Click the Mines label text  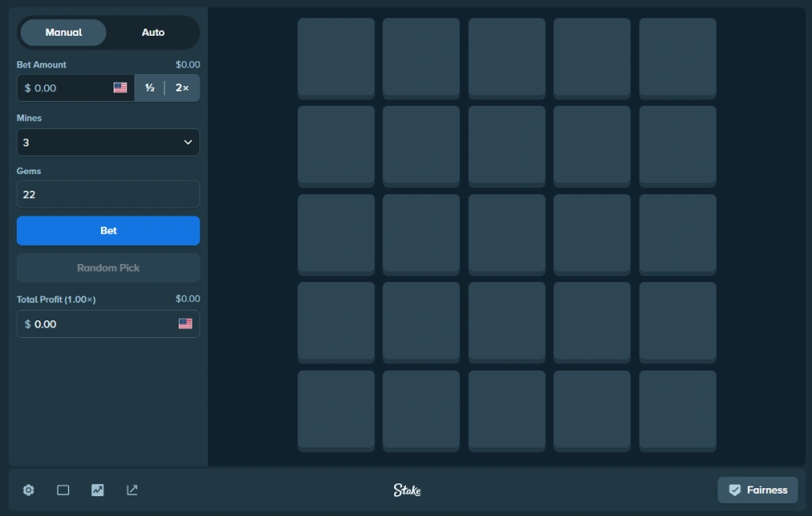point(29,118)
